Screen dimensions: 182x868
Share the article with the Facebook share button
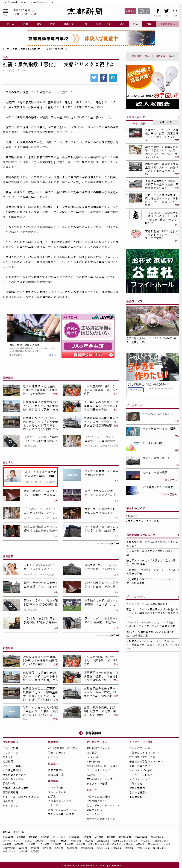[x=104, y=78]
